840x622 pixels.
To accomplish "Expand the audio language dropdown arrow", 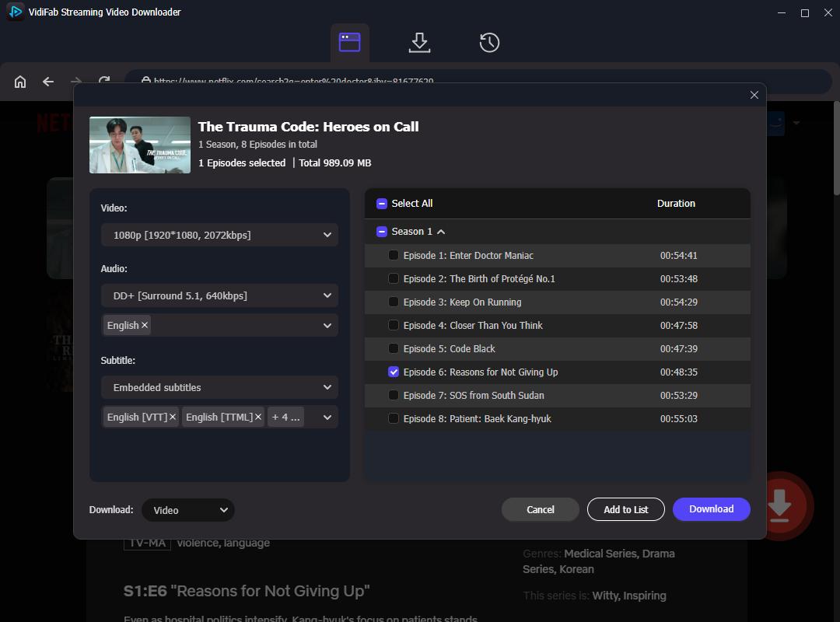I will 327,325.
